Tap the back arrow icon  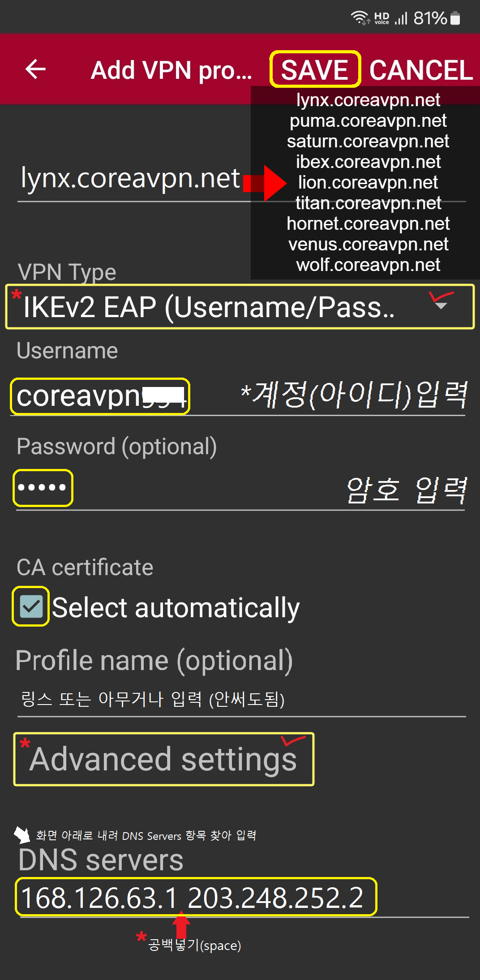click(36, 69)
